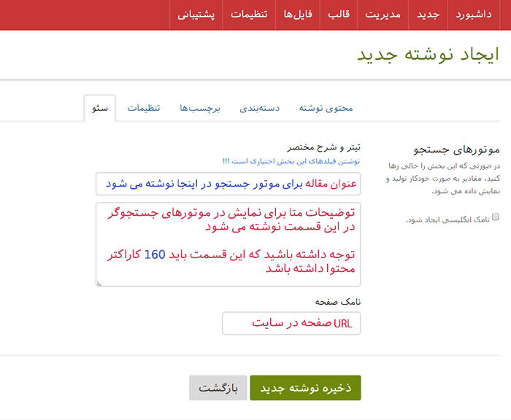
Task: Switch to the برچسب‌ها tab
Action: pyautogui.click(x=200, y=108)
